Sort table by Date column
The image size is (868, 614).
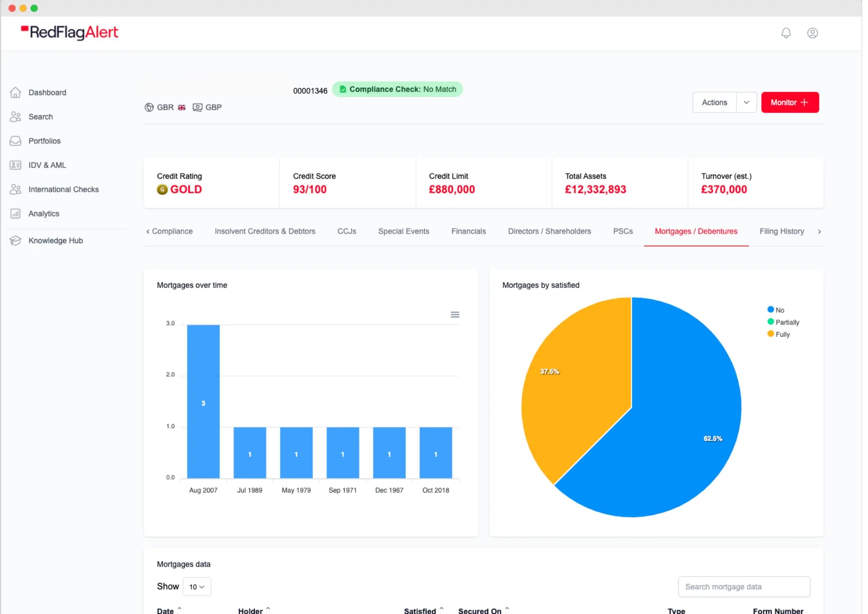(169, 611)
